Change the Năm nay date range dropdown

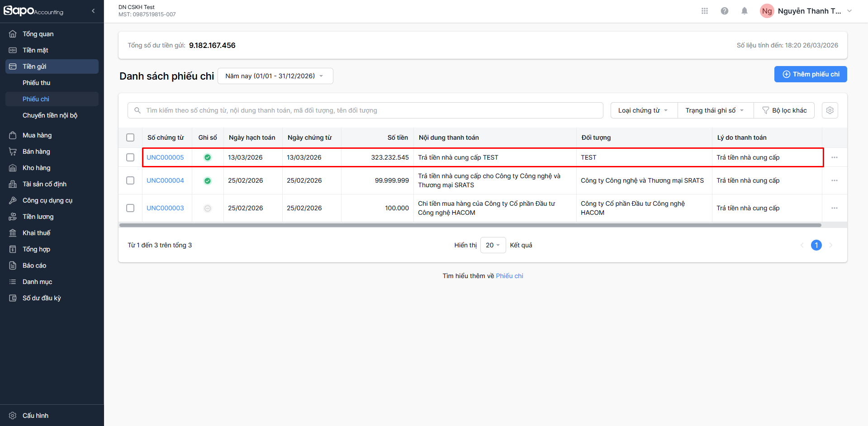click(275, 76)
